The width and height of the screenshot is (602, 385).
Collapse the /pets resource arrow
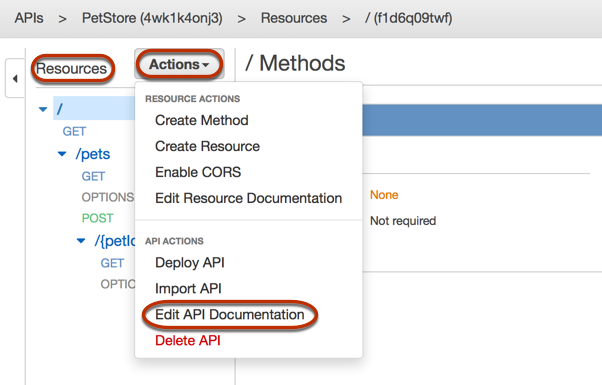coord(62,154)
